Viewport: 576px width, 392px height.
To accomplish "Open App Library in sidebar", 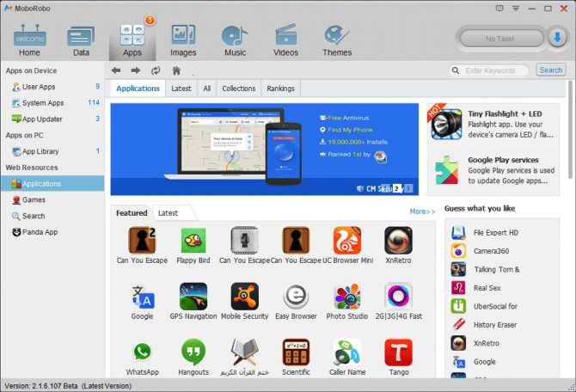I will pyautogui.click(x=52, y=151).
